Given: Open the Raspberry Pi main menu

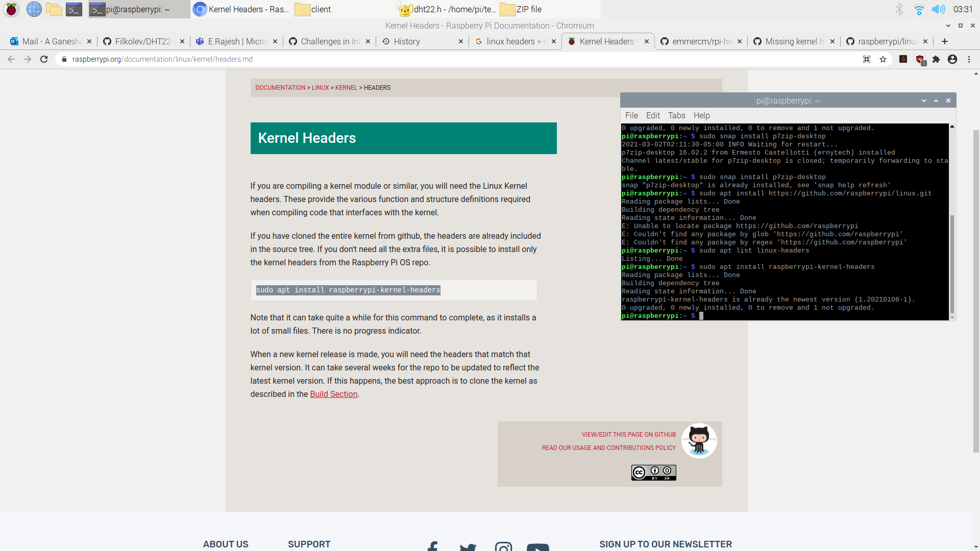Looking at the screenshot, I should point(11,9).
